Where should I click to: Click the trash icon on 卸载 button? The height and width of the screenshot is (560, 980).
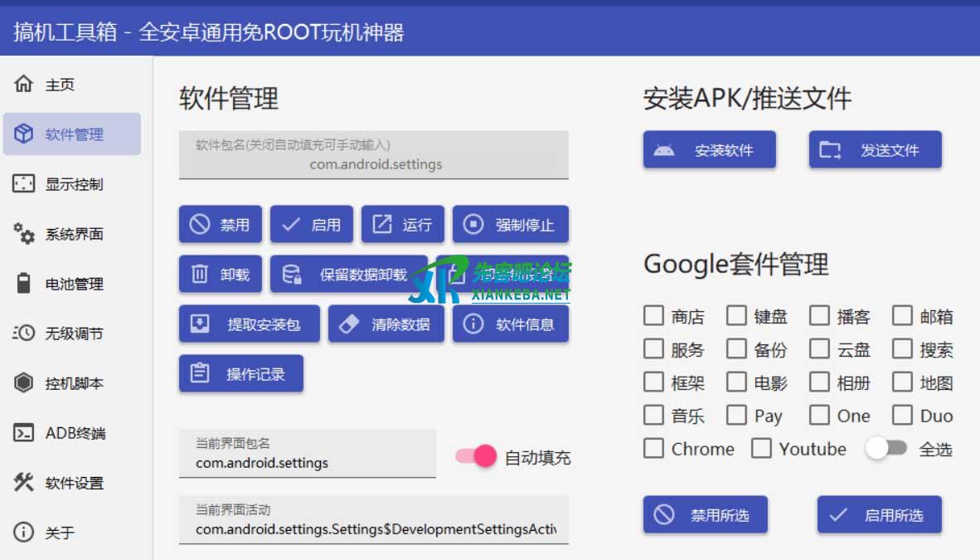pos(200,274)
